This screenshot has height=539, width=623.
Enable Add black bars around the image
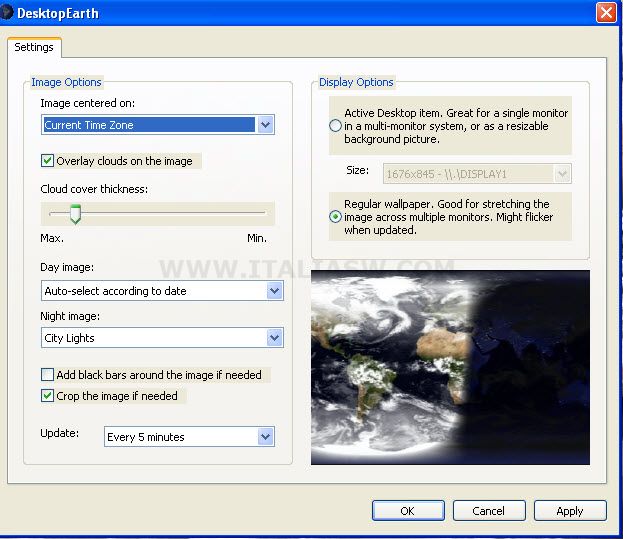48,375
